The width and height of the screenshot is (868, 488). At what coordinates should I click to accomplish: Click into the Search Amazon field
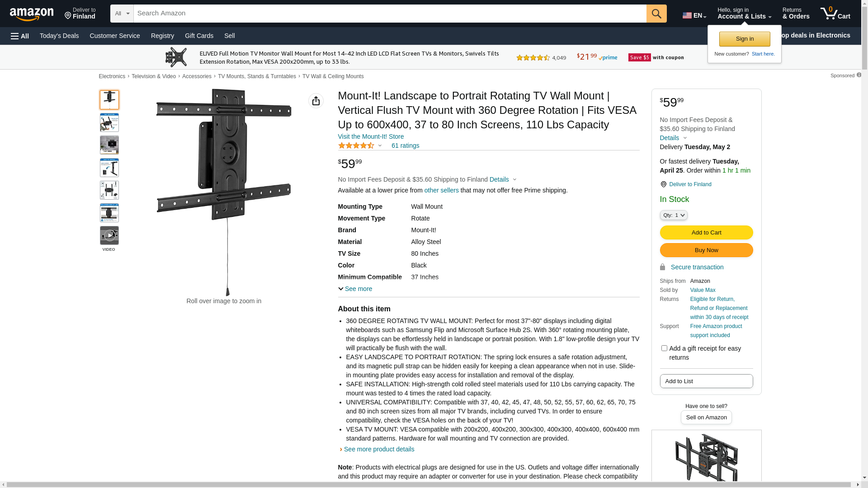coord(390,14)
